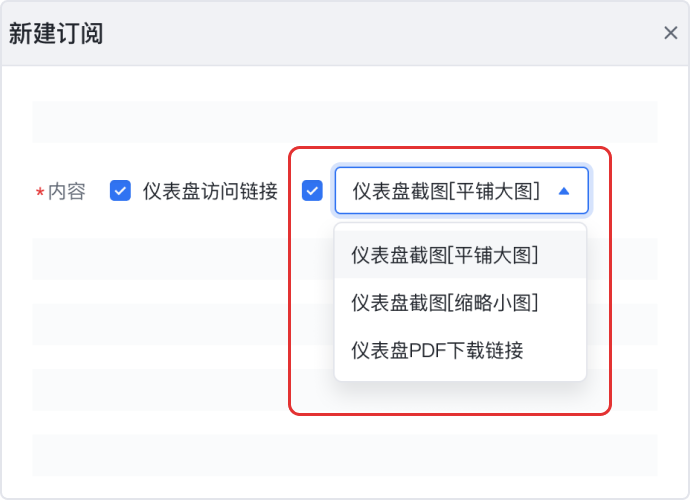
Task: Click the second-from-bottom gray placeholder row
Action: [x=160, y=389]
